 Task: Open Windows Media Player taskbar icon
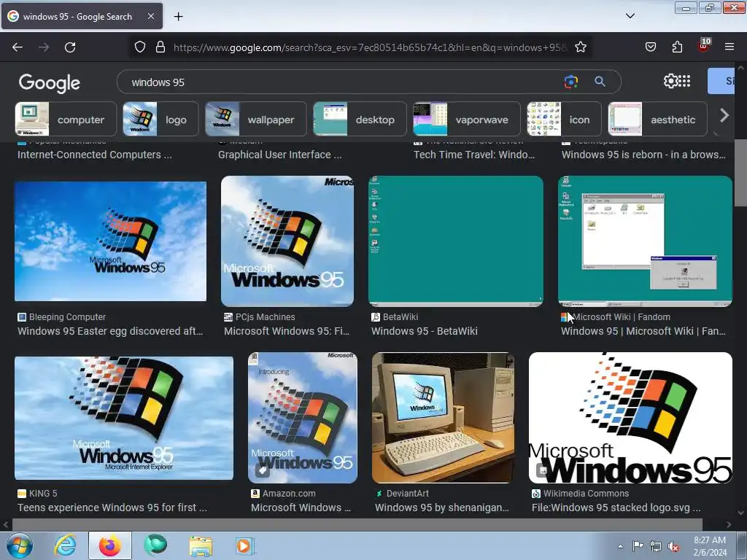(x=246, y=545)
